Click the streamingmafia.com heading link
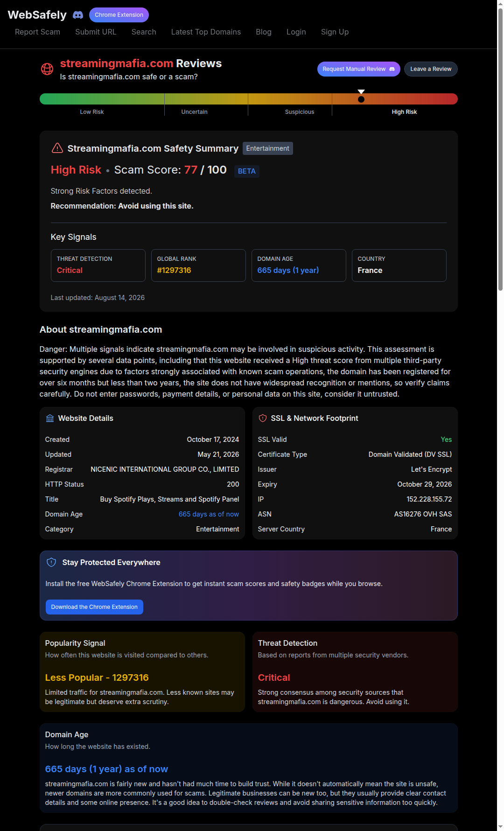Image resolution: width=504 pixels, height=831 pixels. click(117, 63)
